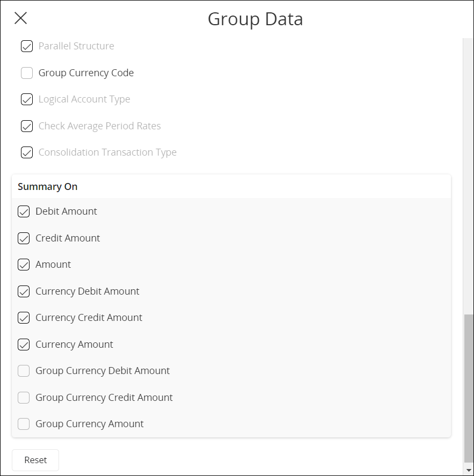
Task: Uncheck Parallel Structure
Action: pyautogui.click(x=27, y=46)
